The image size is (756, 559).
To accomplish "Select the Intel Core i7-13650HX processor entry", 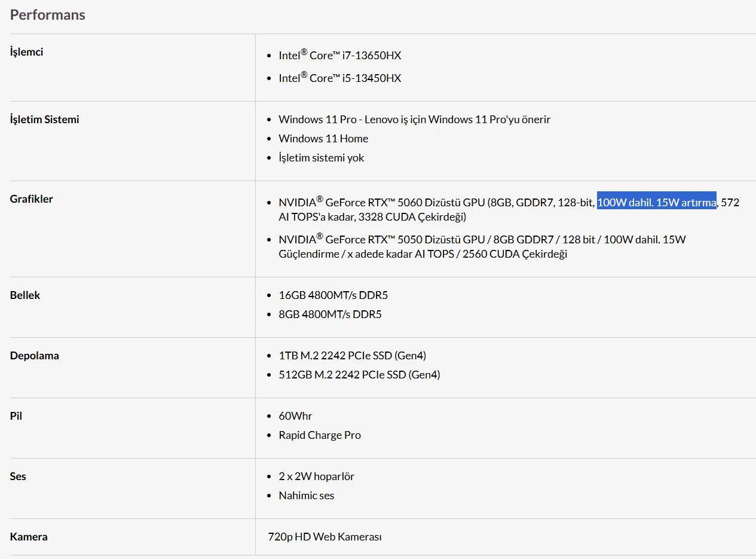I will tap(339, 56).
